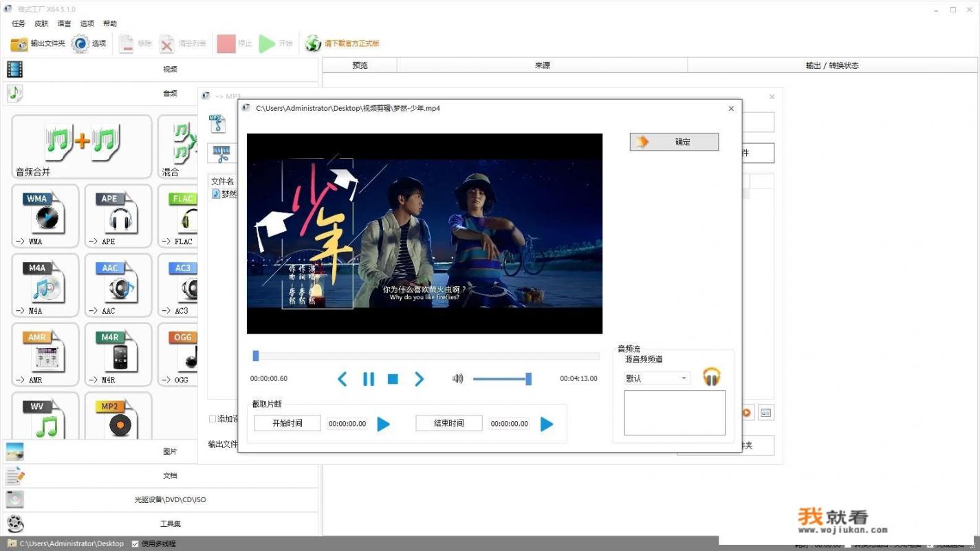Click the 确定 confirm button

click(x=674, y=142)
